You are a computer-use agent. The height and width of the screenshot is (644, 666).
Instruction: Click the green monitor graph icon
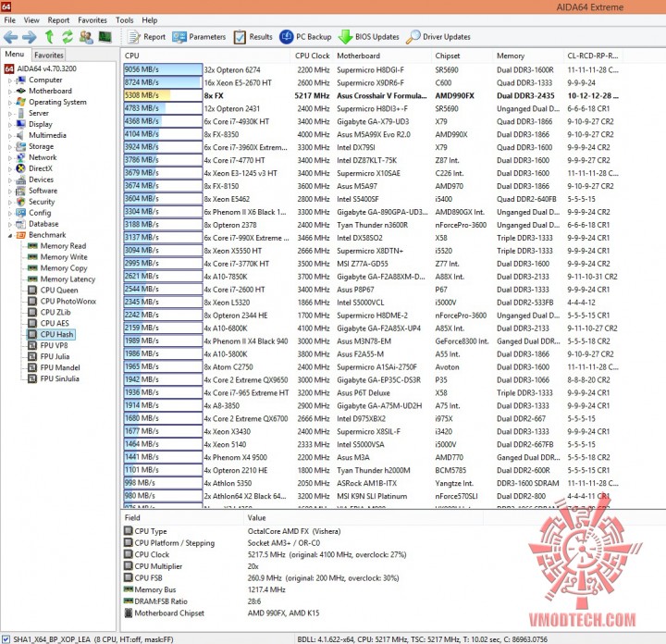pos(105,37)
